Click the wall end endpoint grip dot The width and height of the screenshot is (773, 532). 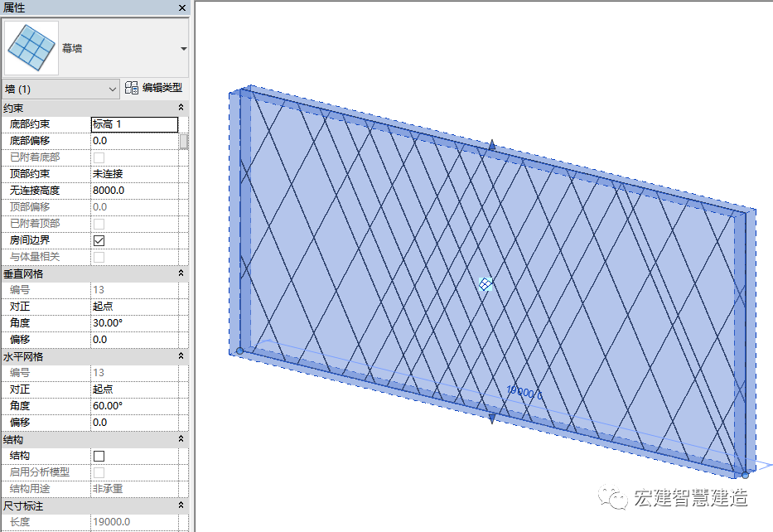[745, 476]
